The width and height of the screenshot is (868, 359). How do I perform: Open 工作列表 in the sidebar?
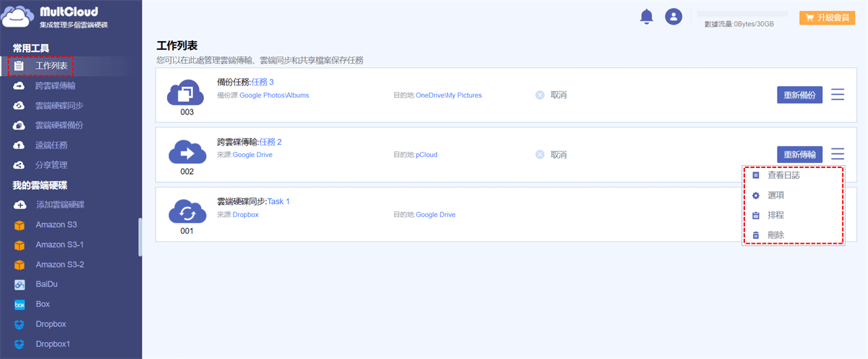pos(51,66)
